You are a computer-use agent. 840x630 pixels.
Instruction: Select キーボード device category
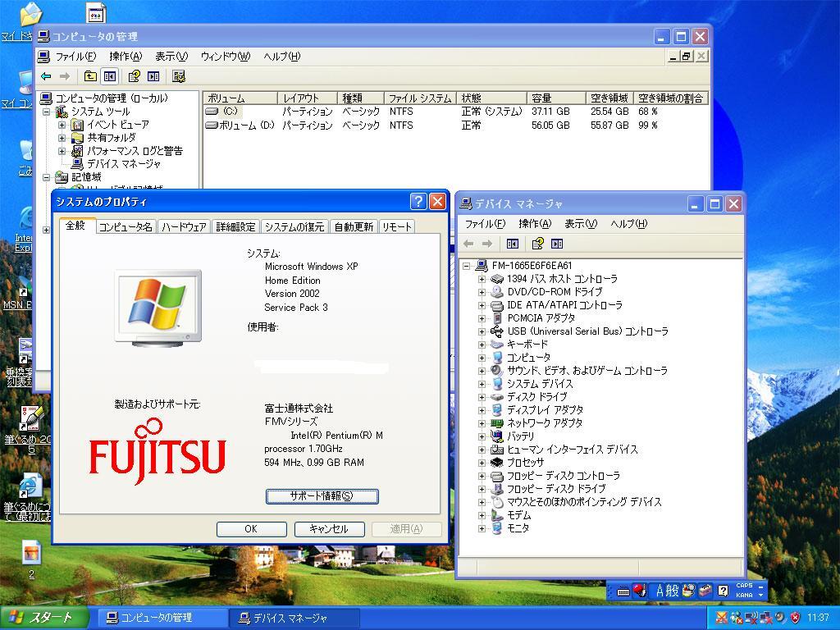click(x=527, y=344)
